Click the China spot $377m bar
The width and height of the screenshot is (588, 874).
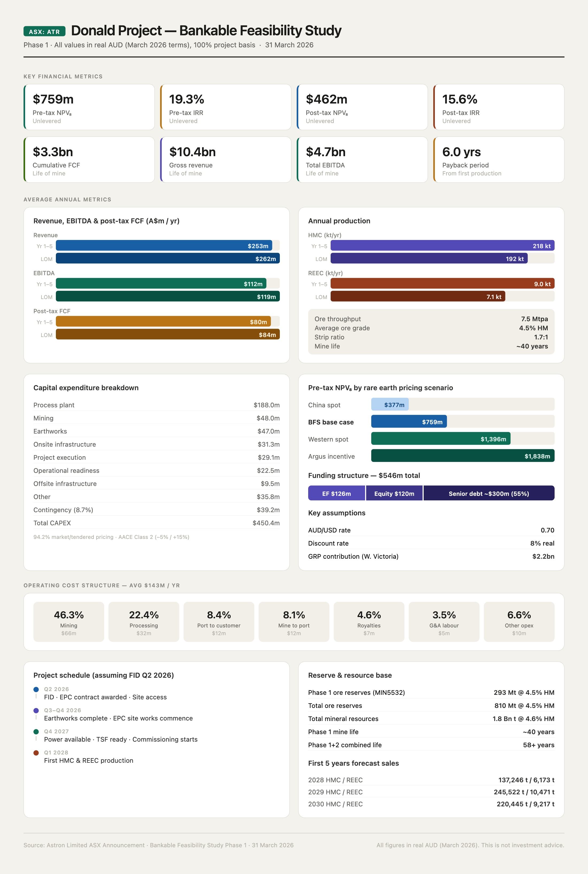tap(390, 405)
